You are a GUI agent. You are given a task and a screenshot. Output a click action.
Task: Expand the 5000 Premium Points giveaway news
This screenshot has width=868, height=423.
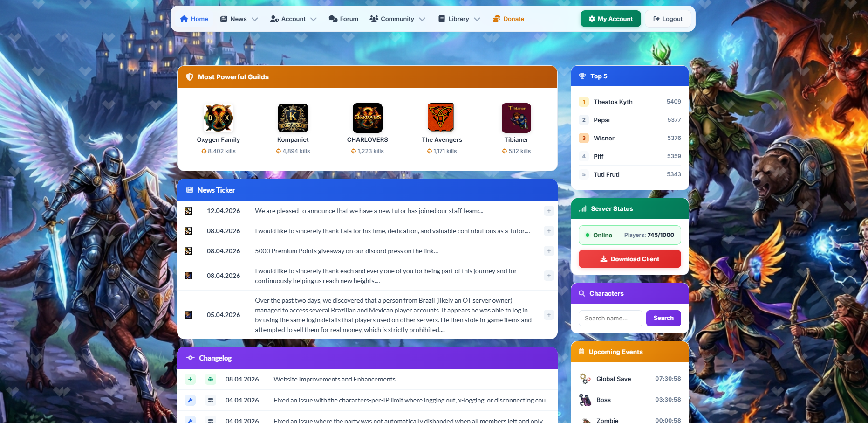pyautogui.click(x=549, y=251)
